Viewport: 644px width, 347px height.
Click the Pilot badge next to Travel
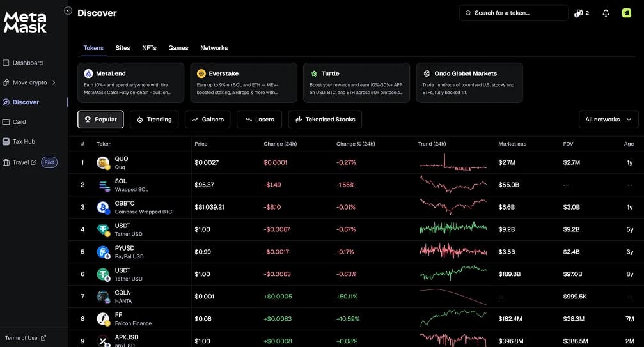point(49,162)
